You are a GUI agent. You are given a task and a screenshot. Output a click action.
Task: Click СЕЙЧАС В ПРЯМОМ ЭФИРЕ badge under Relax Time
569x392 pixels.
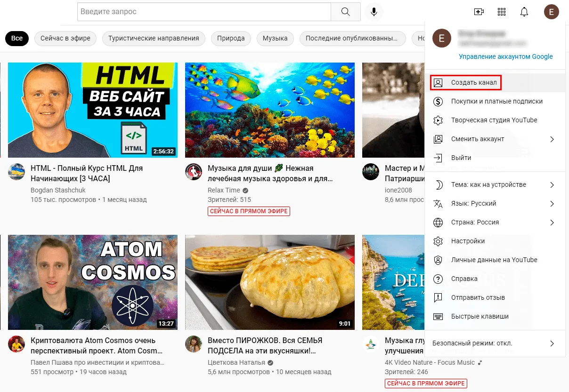point(249,211)
